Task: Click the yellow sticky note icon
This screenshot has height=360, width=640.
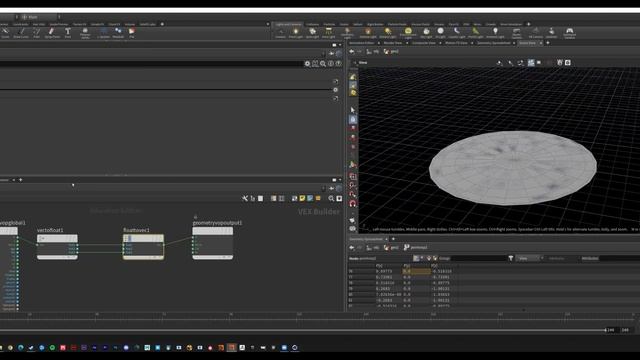Action: pyautogui.click(x=302, y=198)
